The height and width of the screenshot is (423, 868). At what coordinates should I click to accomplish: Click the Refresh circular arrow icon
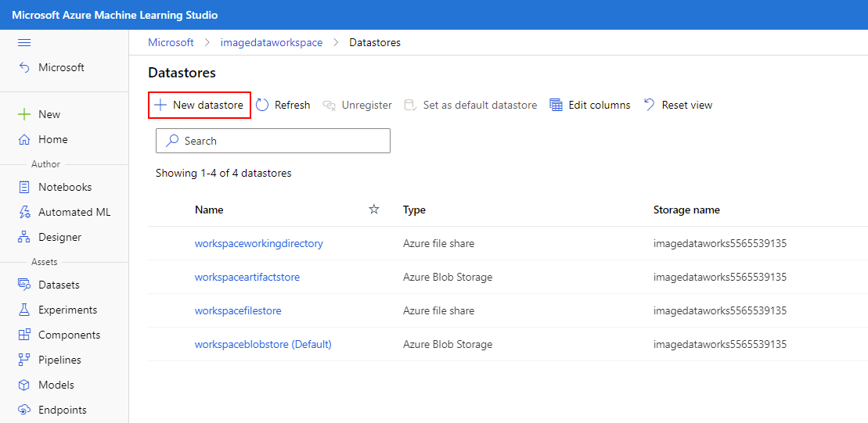coord(262,105)
